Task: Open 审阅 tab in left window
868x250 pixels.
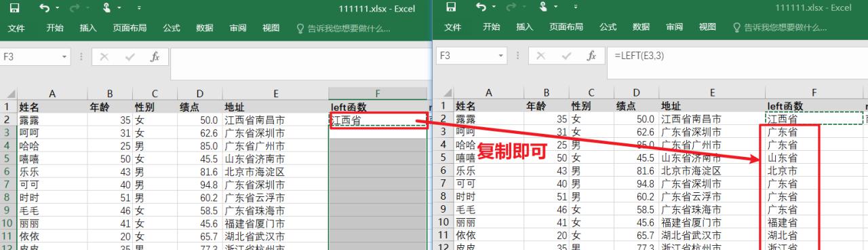Action: point(238,28)
